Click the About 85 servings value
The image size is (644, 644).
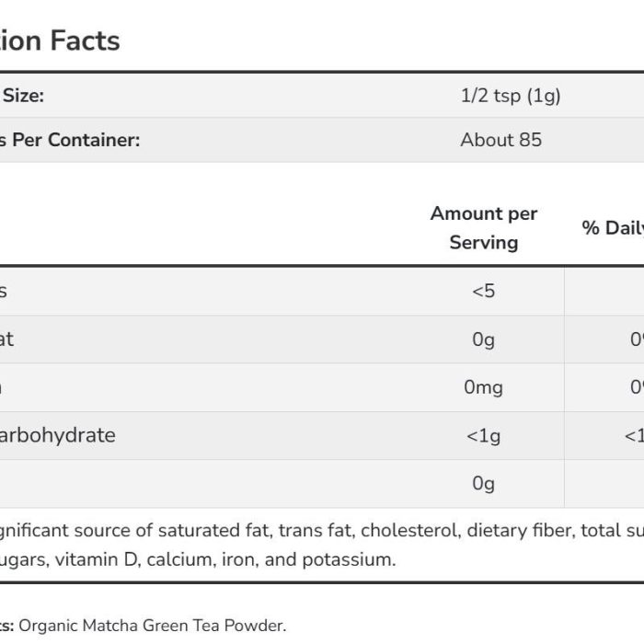pos(501,140)
